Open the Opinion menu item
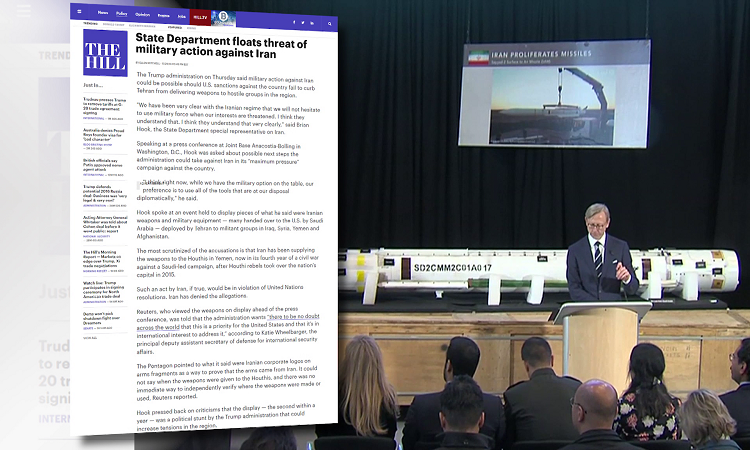Screen dimensions: 750x450 (x=143, y=15)
